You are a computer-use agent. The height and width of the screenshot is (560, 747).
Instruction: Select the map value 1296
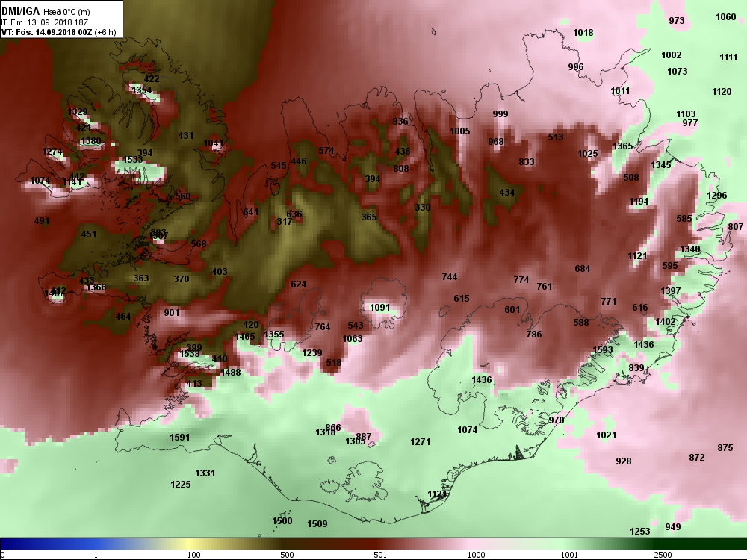pos(717,196)
